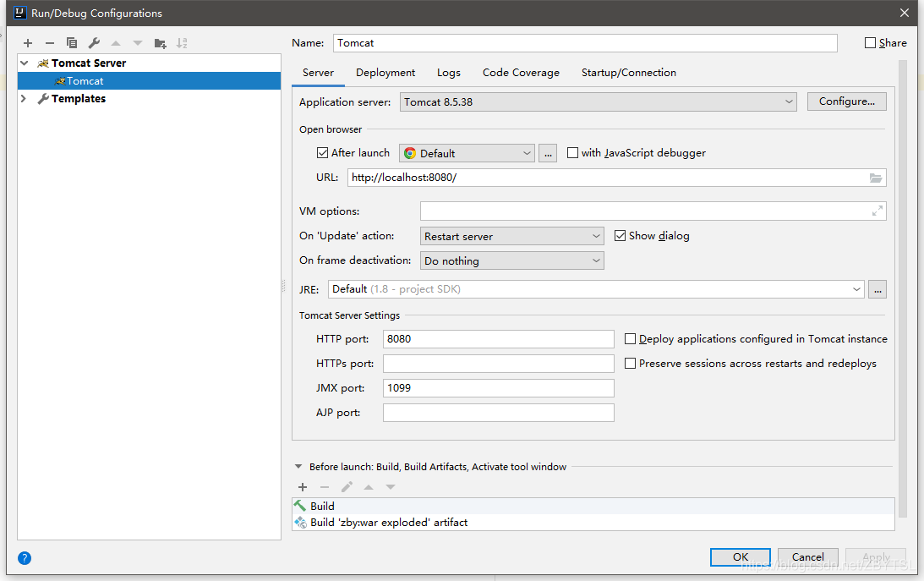Switch to Server tab
The width and height of the screenshot is (924, 581).
click(318, 73)
